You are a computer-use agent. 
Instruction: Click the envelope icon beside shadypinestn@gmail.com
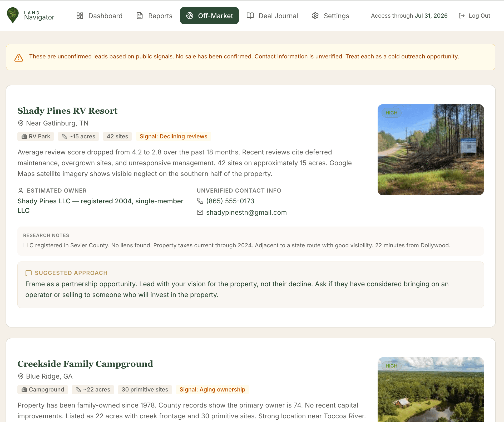point(200,212)
